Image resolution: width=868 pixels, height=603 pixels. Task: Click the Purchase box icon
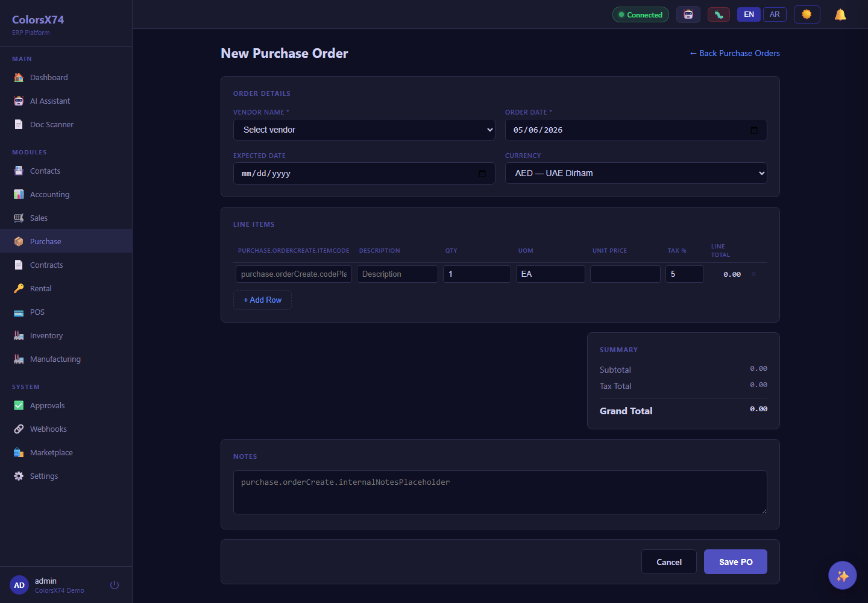pyautogui.click(x=19, y=242)
